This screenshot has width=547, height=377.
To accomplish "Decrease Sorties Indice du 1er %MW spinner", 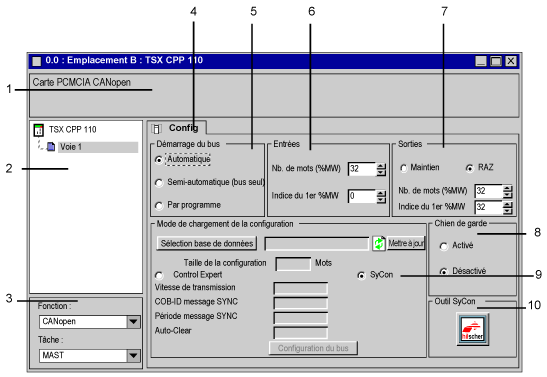I will (508, 211).
